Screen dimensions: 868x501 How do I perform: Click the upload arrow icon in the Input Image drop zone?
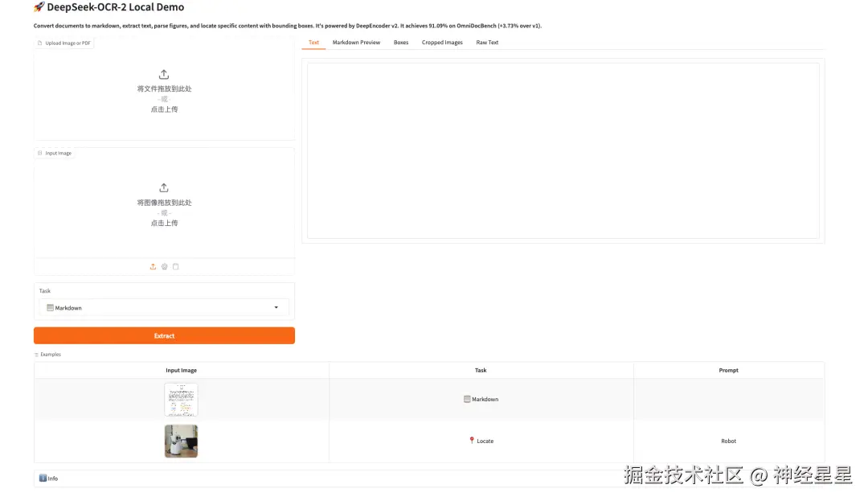tap(164, 187)
